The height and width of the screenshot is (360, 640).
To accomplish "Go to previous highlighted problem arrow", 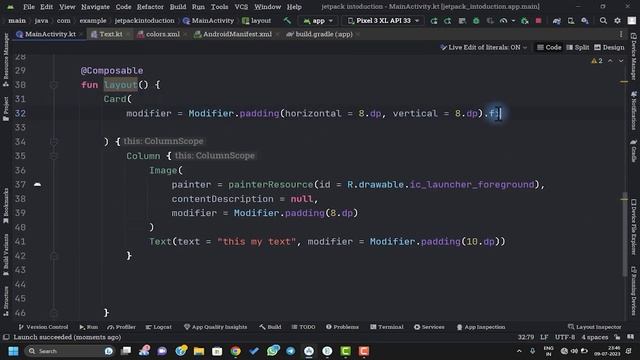I will (610, 61).
